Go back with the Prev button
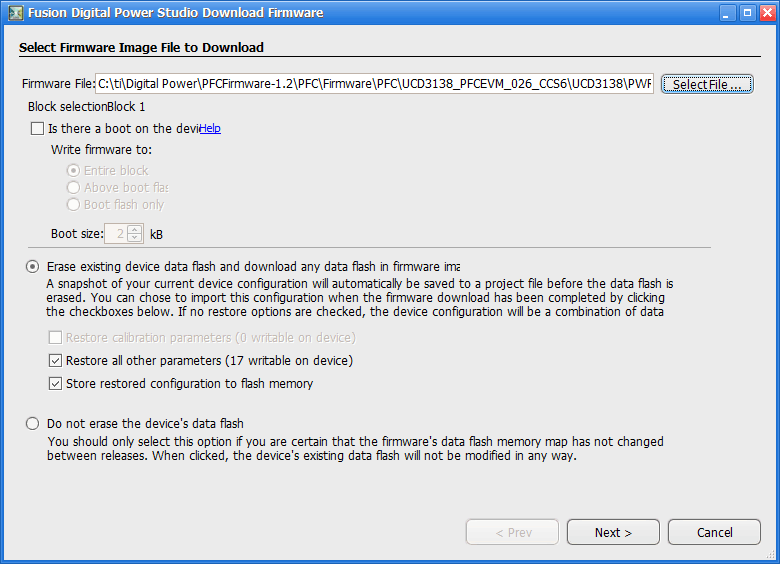Screen dimensions: 780x564 512,532
